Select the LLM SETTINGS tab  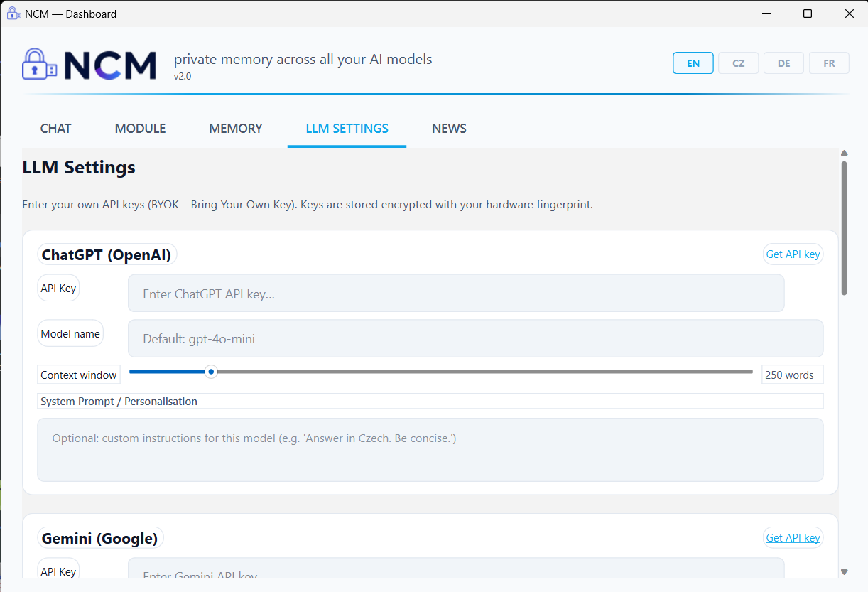tap(347, 129)
